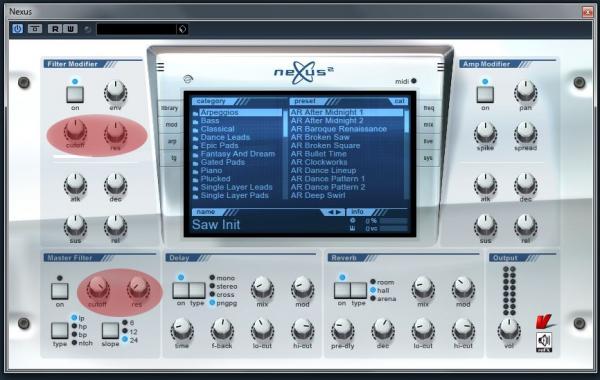Image resolution: width=600 pixels, height=380 pixels.
Task: Click the next preset arrow icon
Action: click(x=338, y=212)
